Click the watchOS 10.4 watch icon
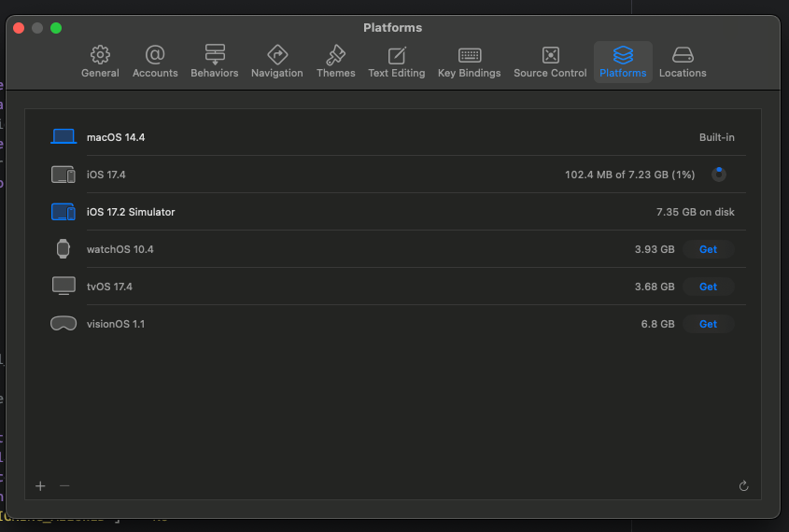 point(63,249)
